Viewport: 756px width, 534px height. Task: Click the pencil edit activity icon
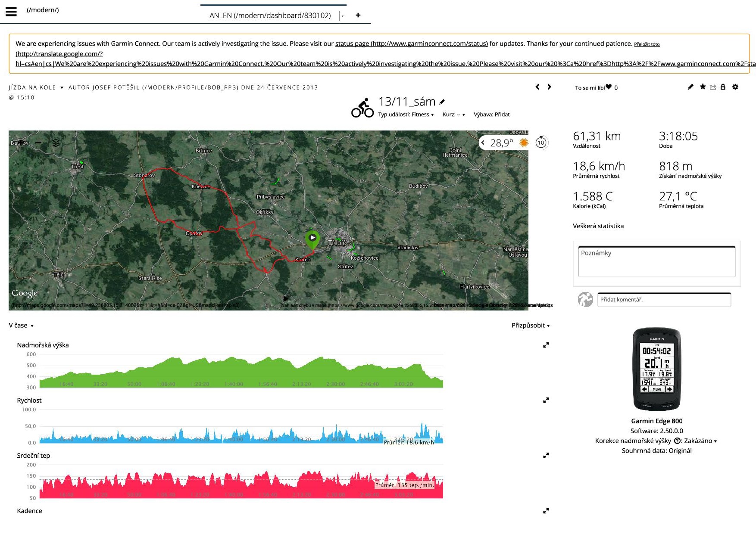click(x=690, y=87)
